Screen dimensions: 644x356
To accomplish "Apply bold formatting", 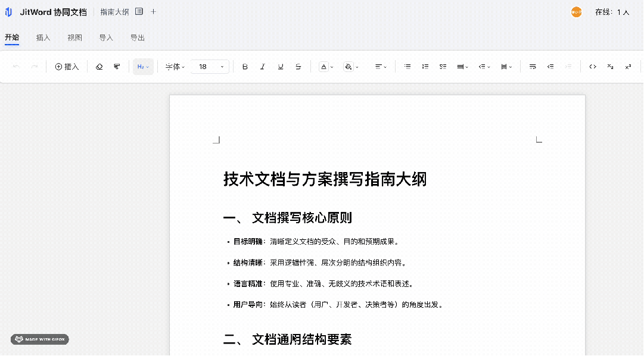I will coord(245,67).
